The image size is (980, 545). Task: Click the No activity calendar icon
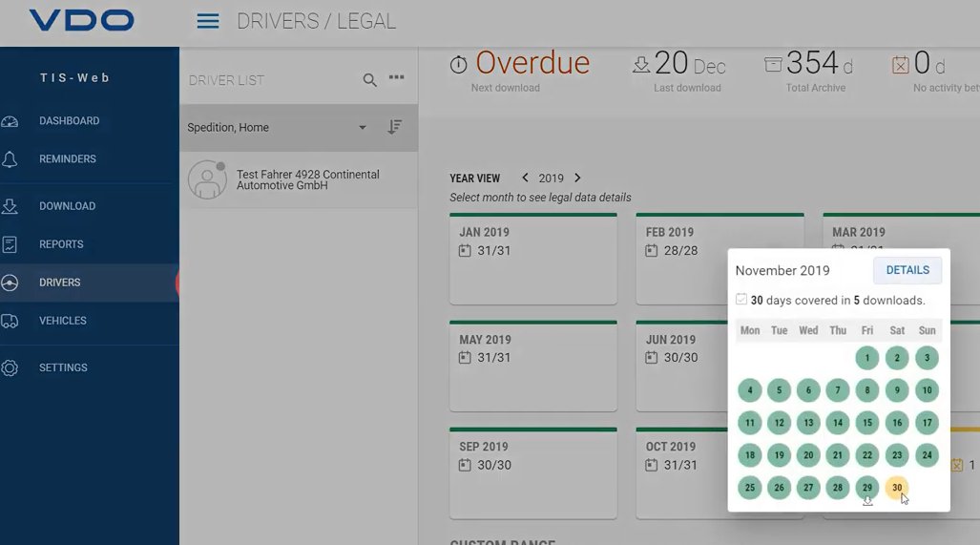tap(900, 65)
